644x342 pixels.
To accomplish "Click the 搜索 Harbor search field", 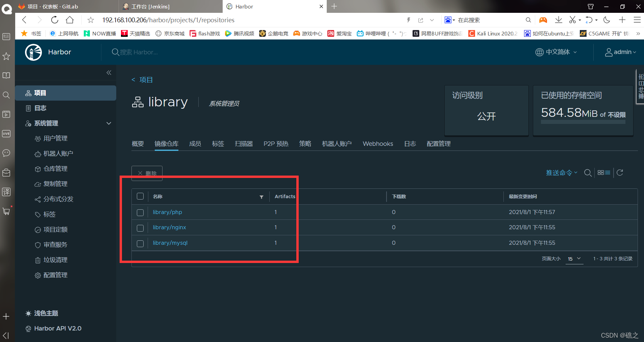I will (139, 52).
